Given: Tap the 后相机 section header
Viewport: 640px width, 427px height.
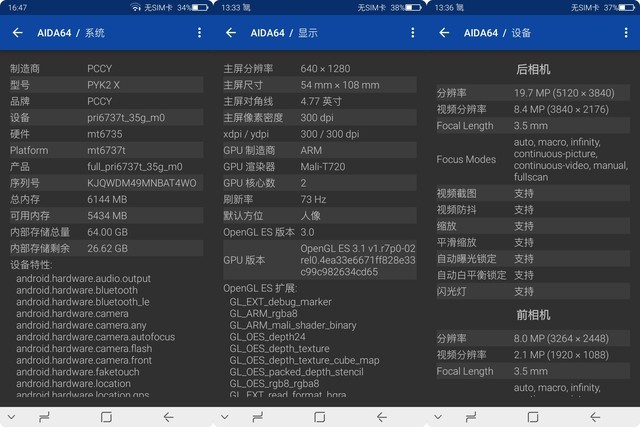Looking at the screenshot, I should tap(533, 69).
